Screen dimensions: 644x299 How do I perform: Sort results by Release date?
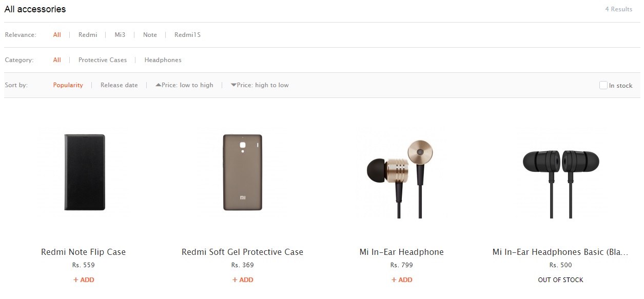119,85
